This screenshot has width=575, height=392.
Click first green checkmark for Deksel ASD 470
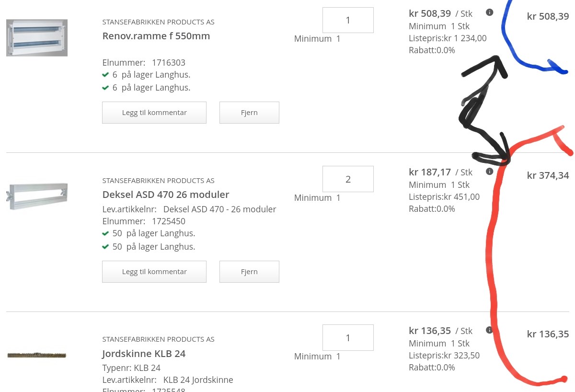(105, 233)
